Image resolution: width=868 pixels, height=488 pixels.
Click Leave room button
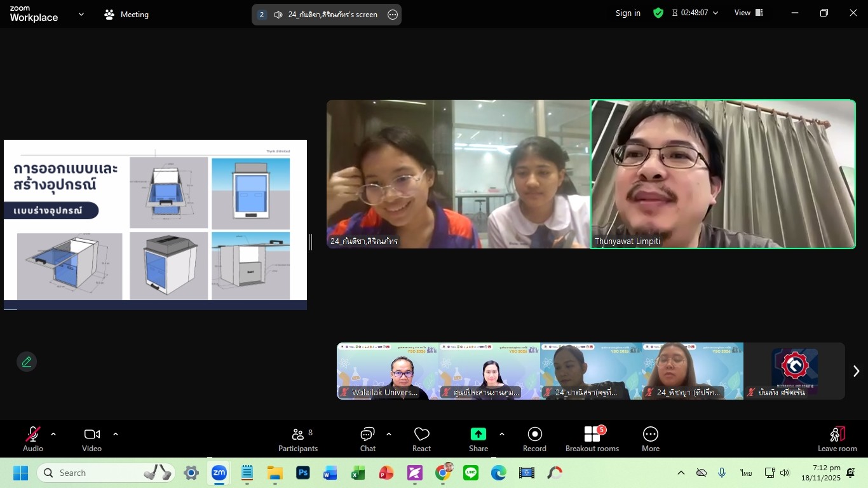coord(837,439)
